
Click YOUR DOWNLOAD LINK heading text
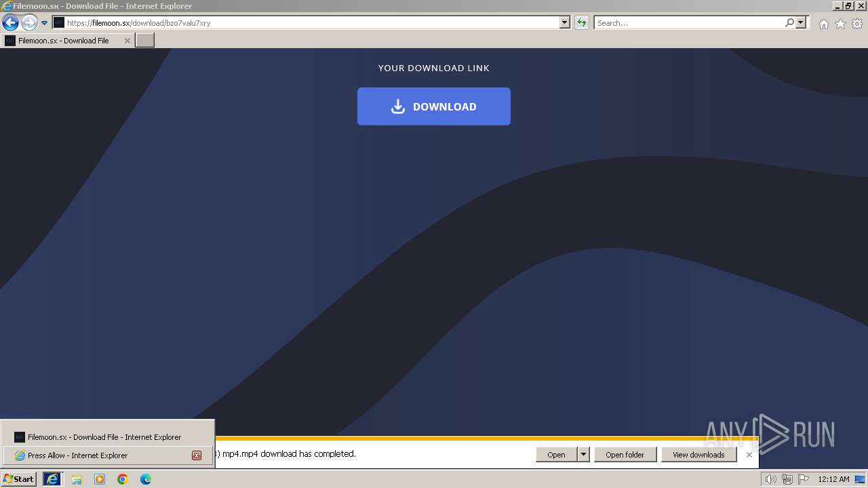434,68
